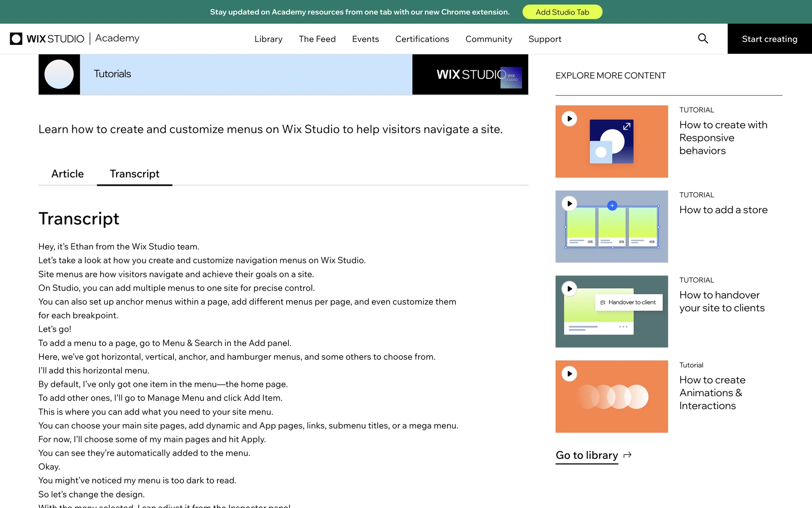Click the Add Studio Tab button
The height and width of the screenshot is (508, 812).
tap(562, 12)
